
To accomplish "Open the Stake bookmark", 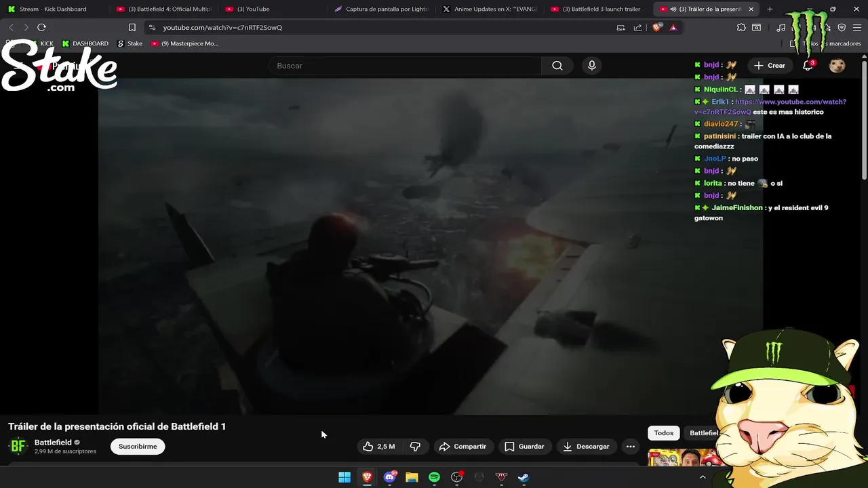I will point(130,43).
